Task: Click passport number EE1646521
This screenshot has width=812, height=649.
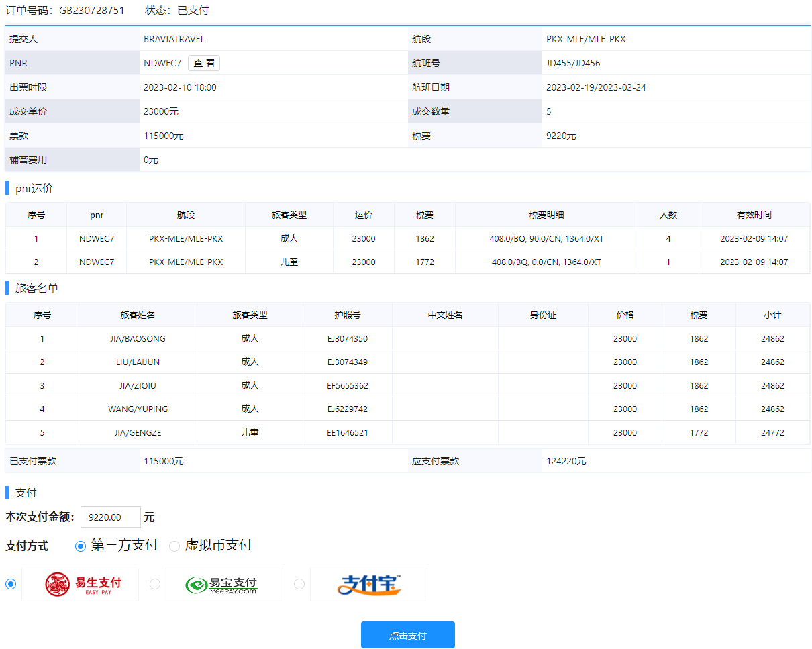Action: 347,433
